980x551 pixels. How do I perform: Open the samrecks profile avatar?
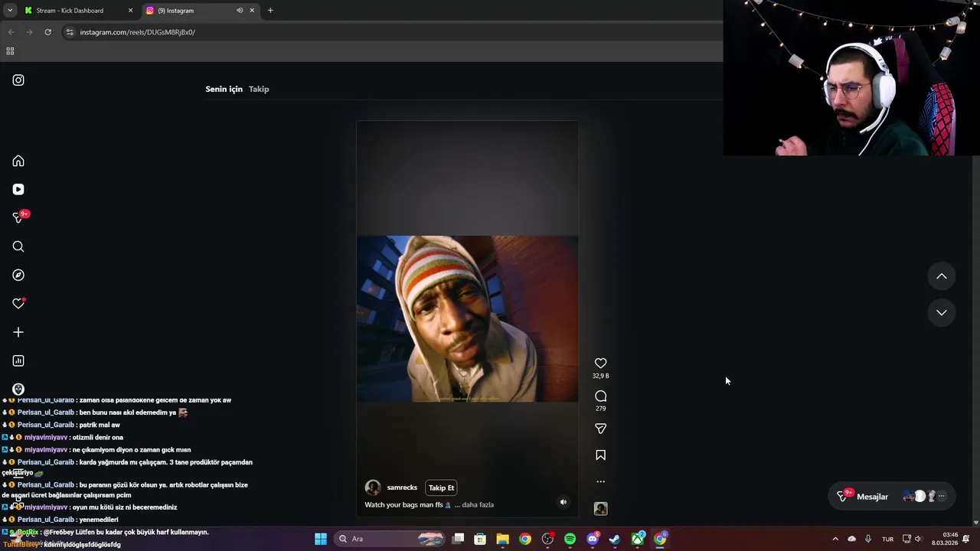pos(373,487)
